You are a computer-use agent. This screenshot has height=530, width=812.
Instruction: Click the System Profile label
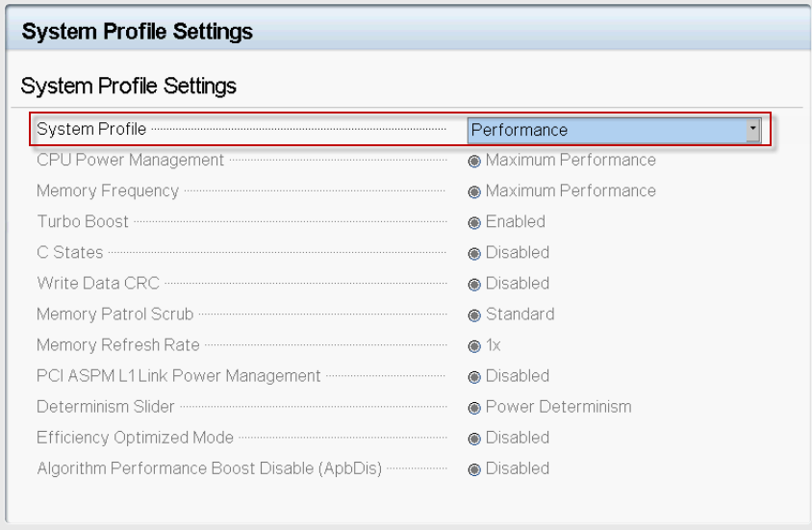click(x=91, y=129)
